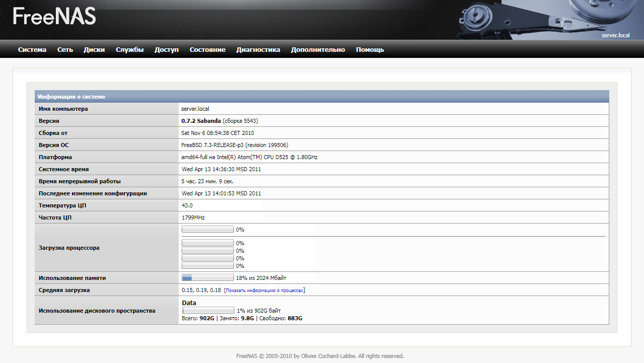The height and width of the screenshot is (363, 644).
Task: Expand the Доступ menu
Action: coord(167,49)
